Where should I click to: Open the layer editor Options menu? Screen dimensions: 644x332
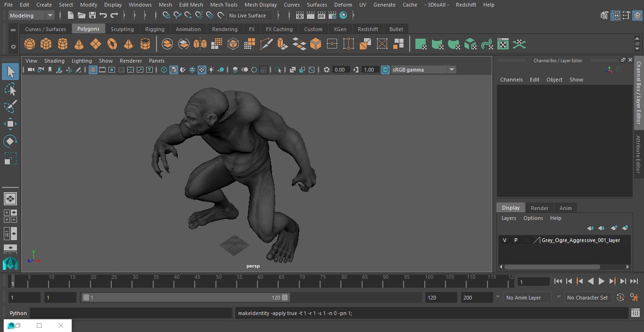(533, 218)
